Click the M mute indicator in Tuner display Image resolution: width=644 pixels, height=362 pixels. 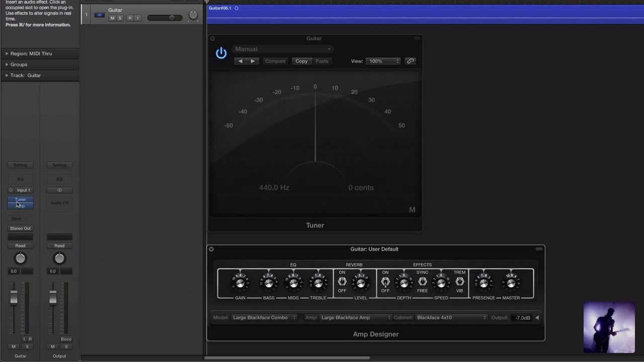412,210
